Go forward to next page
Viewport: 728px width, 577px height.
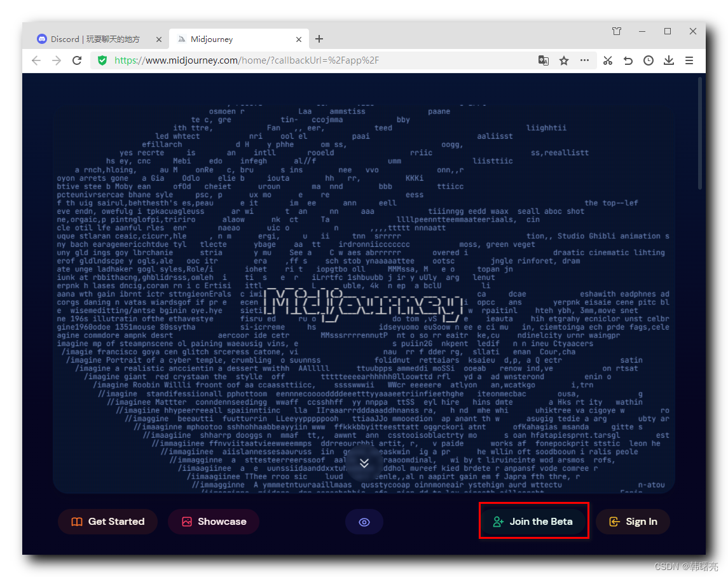[x=57, y=60]
